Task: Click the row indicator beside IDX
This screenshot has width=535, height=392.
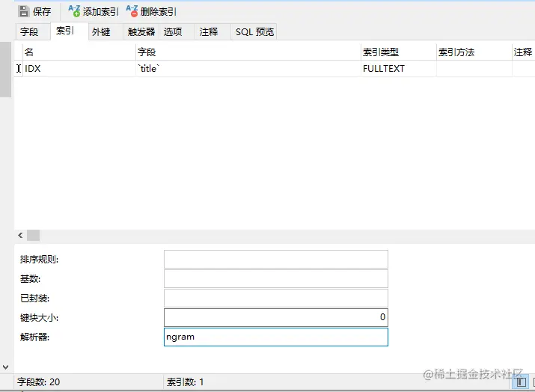Action: click(x=19, y=69)
